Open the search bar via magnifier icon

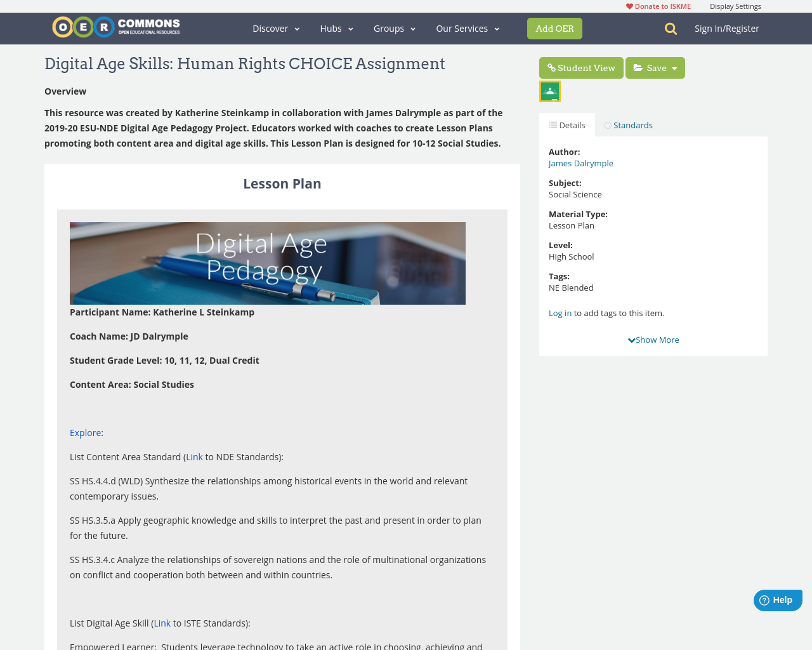click(670, 27)
